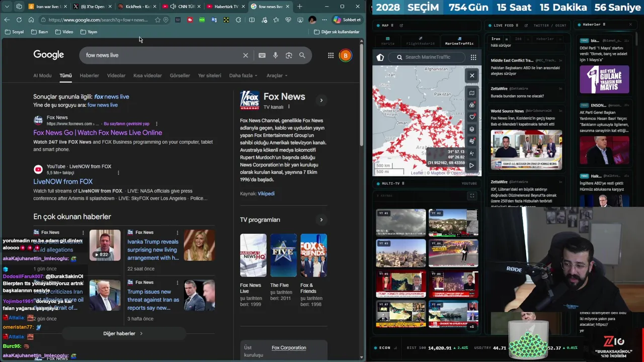The height and width of the screenshot is (362, 644).
Task: Switch to FlightRadar24 map tab
Action: [420, 41]
